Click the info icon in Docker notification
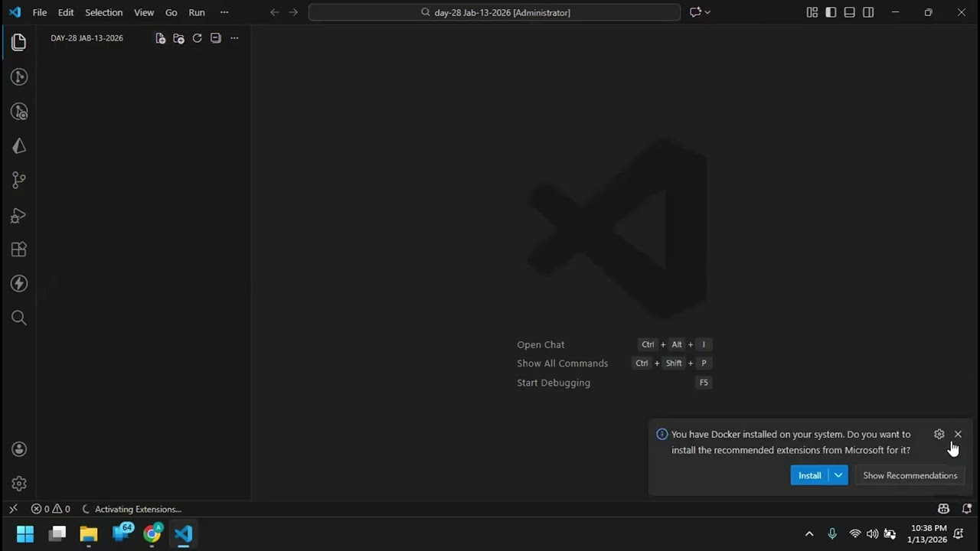Screen dimensions: 980x551 point(662,434)
